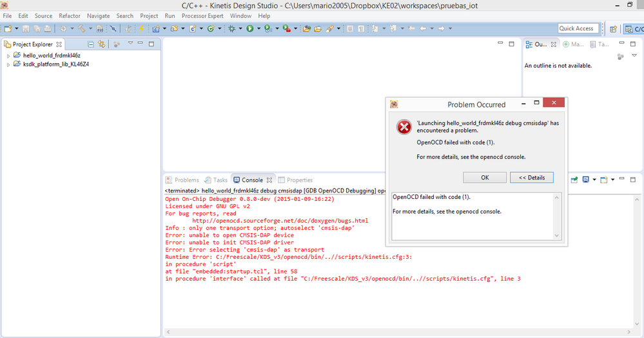Click the Save icon in toolbar
The height and width of the screenshot is (338, 644).
[26, 28]
